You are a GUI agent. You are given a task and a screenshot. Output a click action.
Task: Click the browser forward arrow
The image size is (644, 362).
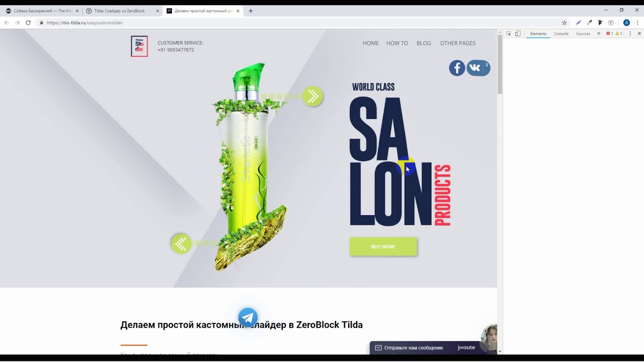point(18,23)
